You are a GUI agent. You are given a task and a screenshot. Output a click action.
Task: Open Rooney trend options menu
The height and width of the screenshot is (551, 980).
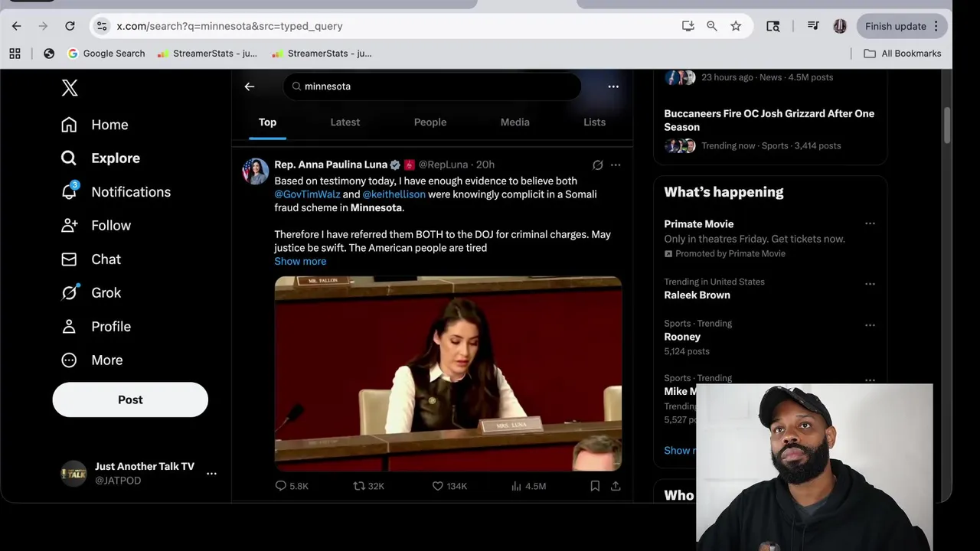870,325
